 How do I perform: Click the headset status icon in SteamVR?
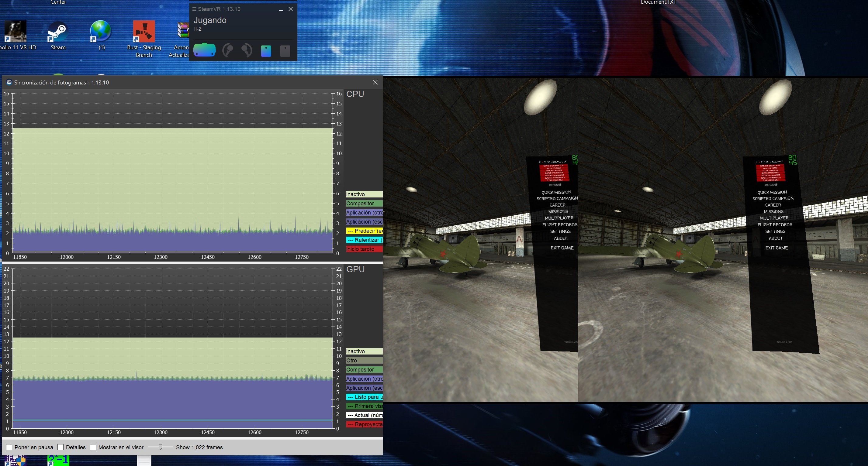click(205, 50)
